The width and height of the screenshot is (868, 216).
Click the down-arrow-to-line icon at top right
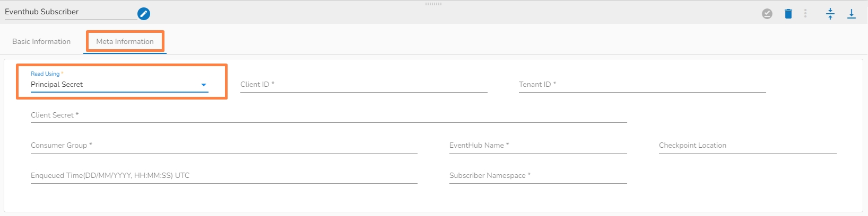coord(852,14)
